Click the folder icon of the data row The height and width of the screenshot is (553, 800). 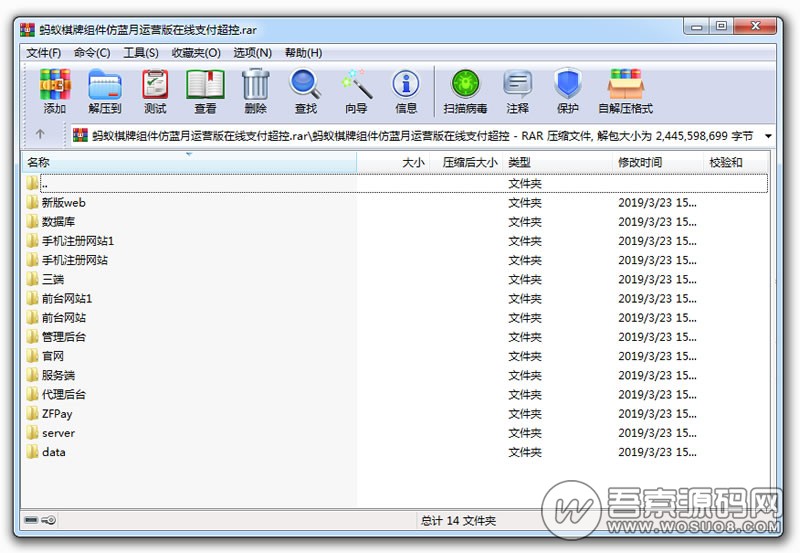point(32,451)
